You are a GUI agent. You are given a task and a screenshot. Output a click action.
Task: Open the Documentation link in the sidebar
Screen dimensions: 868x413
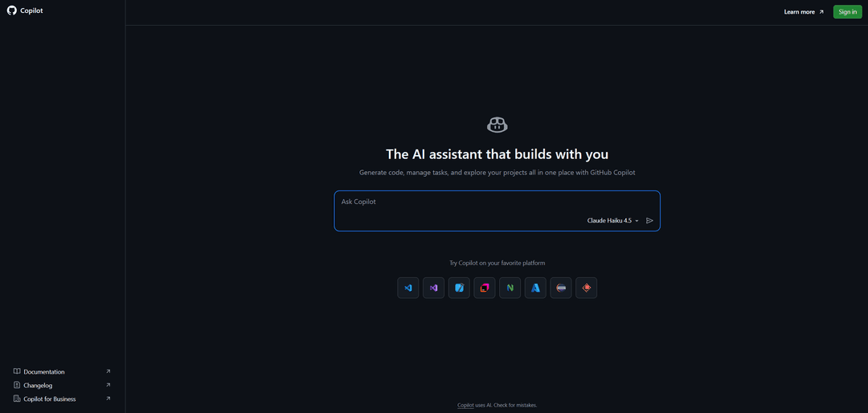pos(62,371)
